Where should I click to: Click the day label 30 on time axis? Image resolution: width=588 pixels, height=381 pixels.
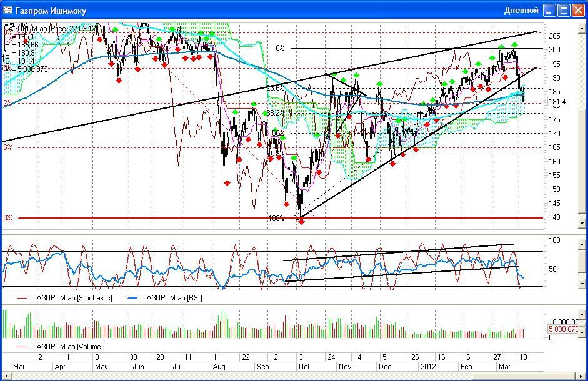tap(133, 357)
